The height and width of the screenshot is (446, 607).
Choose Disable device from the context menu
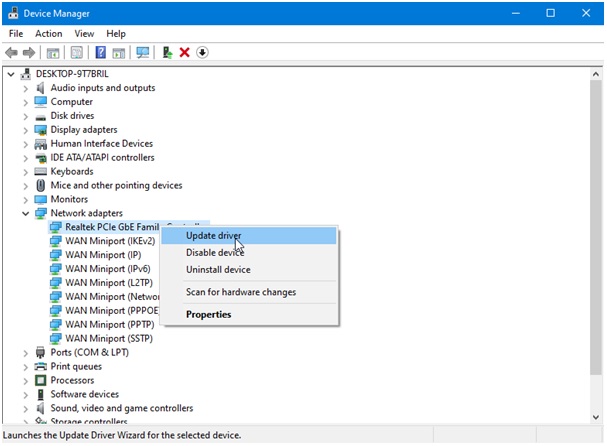pyautogui.click(x=249, y=252)
